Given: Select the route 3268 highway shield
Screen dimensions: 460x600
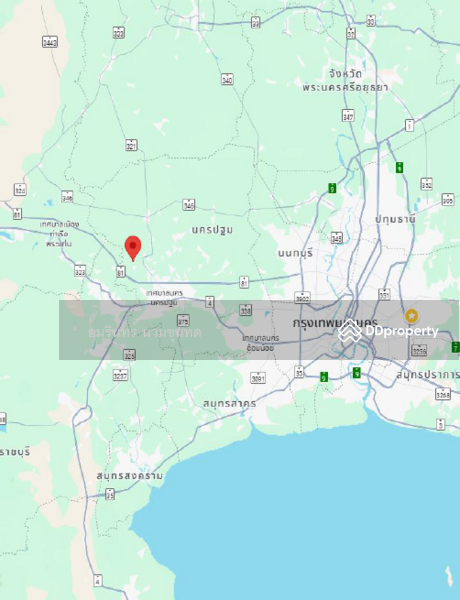Looking at the screenshot, I should point(443,394).
